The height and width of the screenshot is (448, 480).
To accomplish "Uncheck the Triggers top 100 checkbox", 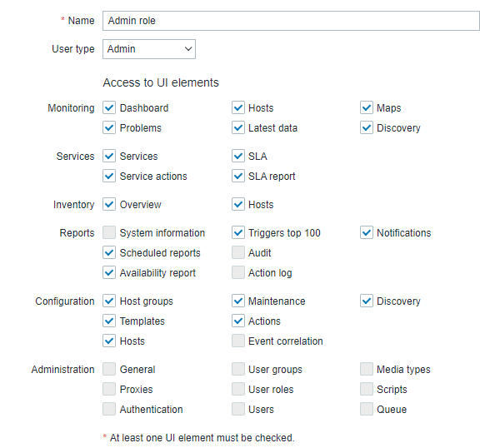I will (x=238, y=232).
